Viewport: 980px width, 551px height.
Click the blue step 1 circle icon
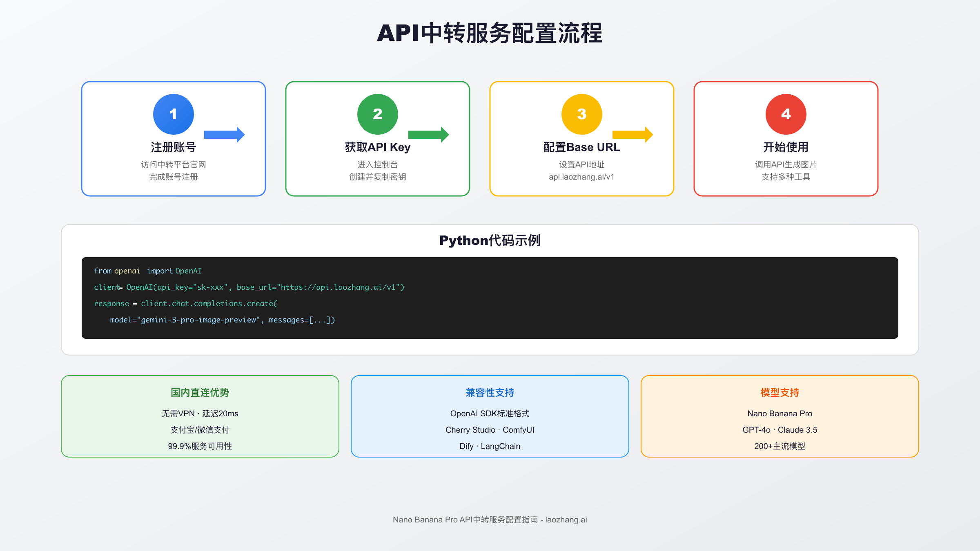tap(173, 114)
